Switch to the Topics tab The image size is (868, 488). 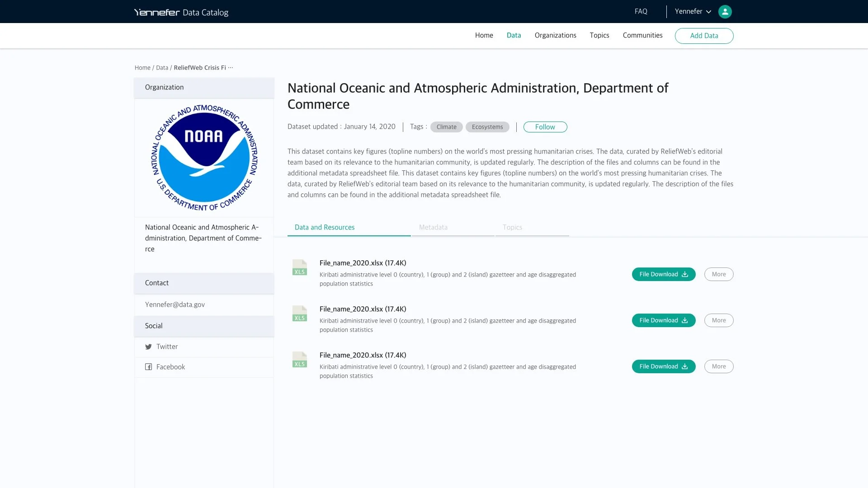[x=512, y=227]
